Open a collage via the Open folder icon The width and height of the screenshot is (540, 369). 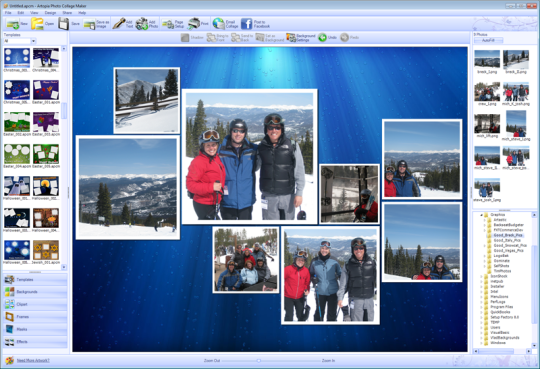(x=37, y=24)
